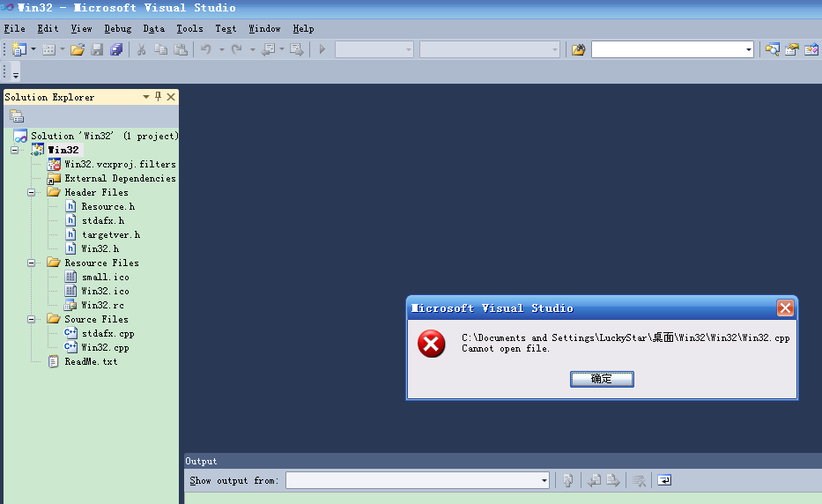
Task: Open the View menu
Action: [81, 29]
